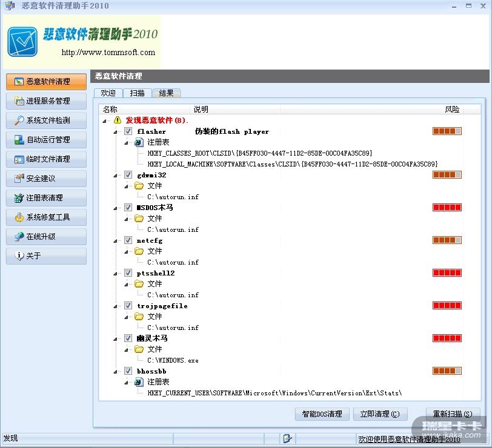Switch to the 扫描 tab
This screenshot has width=492, height=448.
click(x=137, y=93)
